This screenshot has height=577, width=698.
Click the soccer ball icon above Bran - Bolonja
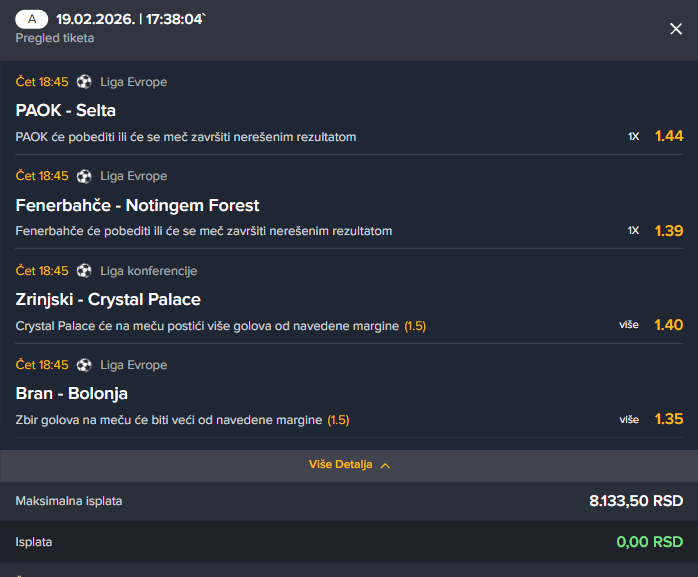point(84,365)
